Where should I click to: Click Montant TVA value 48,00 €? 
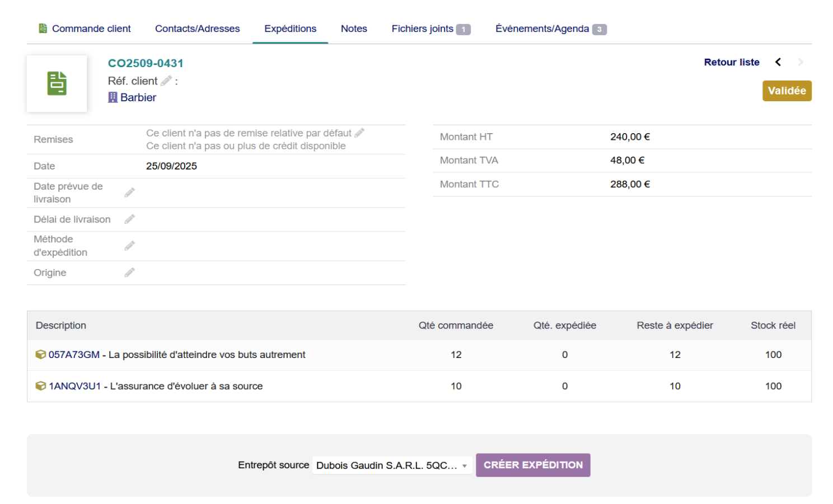point(627,161)
